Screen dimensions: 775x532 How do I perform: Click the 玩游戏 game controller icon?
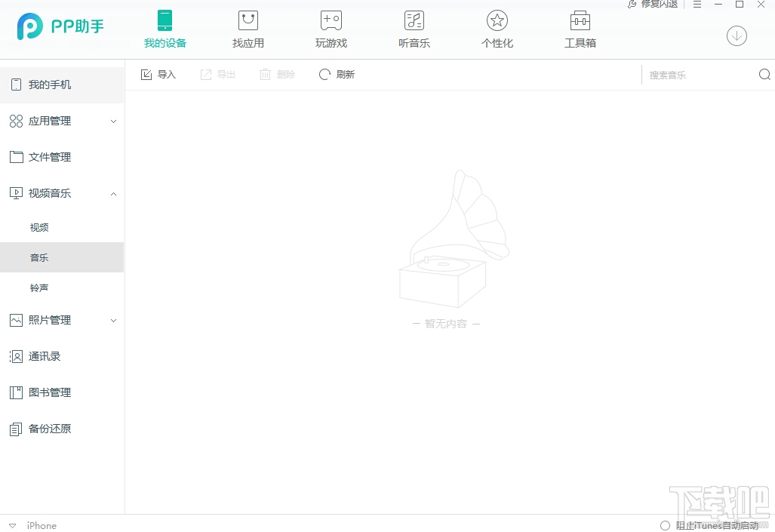click(331, 29)
